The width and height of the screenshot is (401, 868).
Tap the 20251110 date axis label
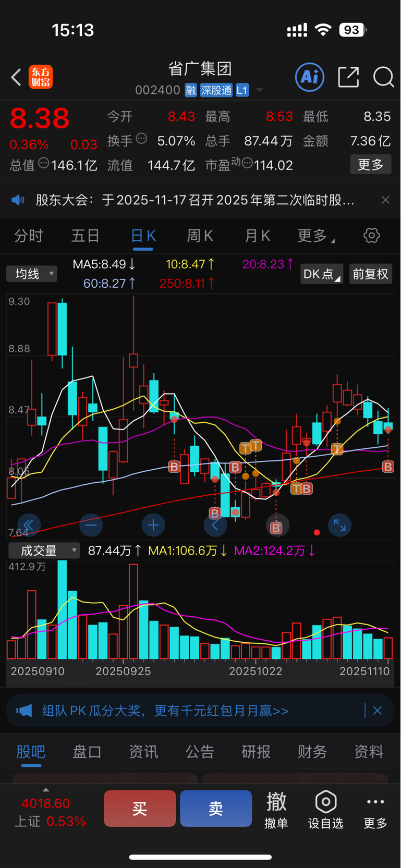click(x=364, y=671)
